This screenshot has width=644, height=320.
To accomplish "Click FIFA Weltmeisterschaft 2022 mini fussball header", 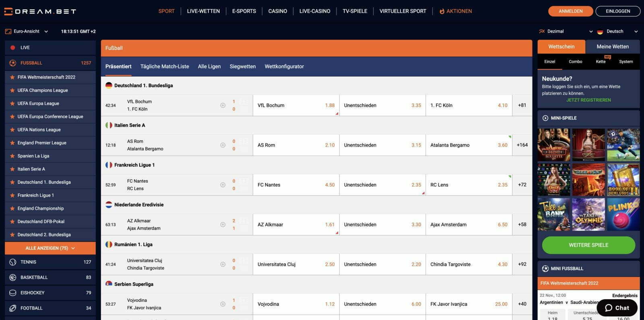I will (x=588, y=283).
